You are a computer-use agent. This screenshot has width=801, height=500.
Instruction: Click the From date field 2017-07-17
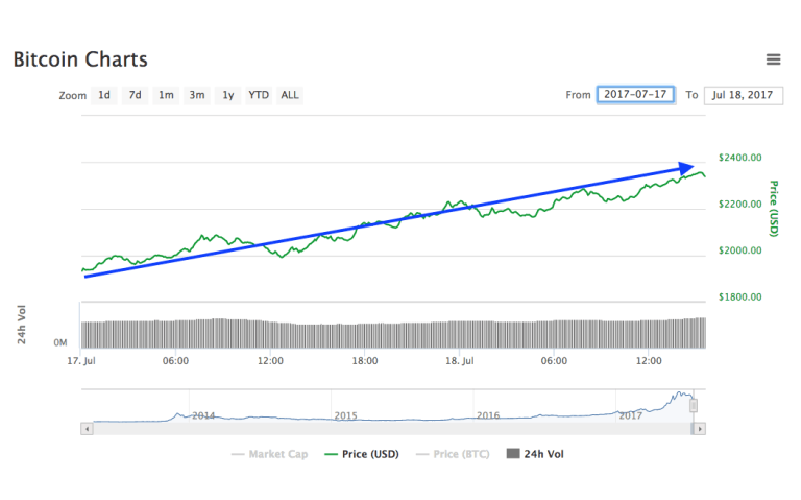point(636,94)
